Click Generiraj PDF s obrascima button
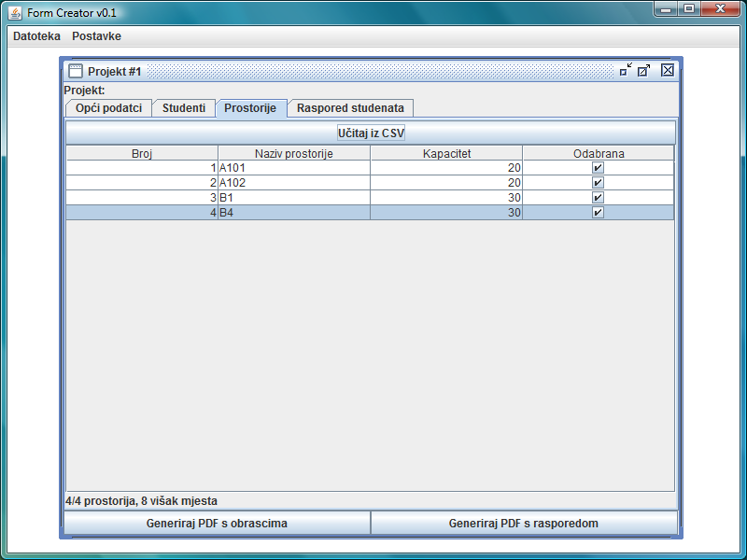Viewport: 747px width, 560px height. tap(217, 524)
